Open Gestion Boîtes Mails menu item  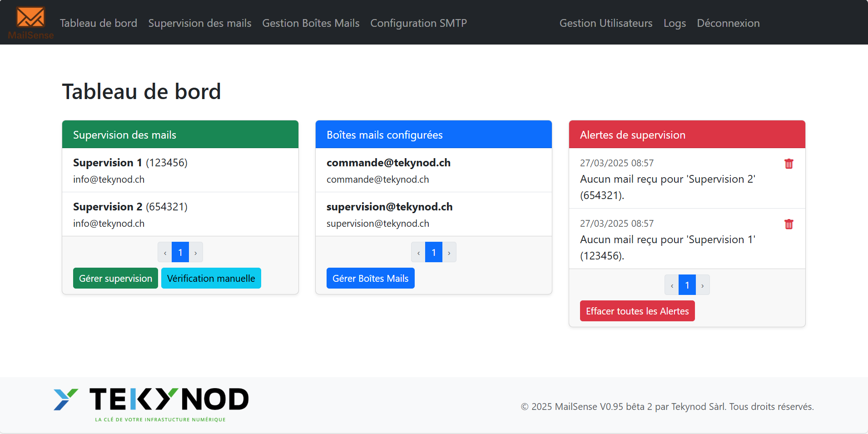[311, 23]
